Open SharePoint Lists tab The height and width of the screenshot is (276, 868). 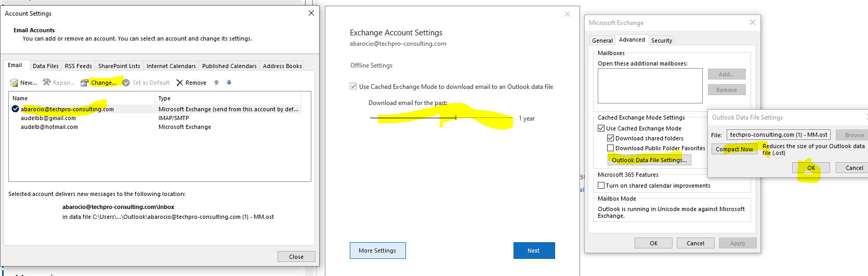[x=119, y=66]
